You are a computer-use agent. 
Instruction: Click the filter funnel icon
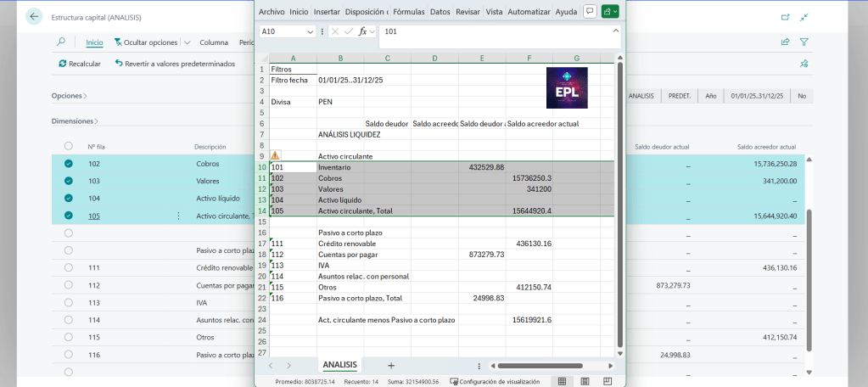tap(804, 42)
